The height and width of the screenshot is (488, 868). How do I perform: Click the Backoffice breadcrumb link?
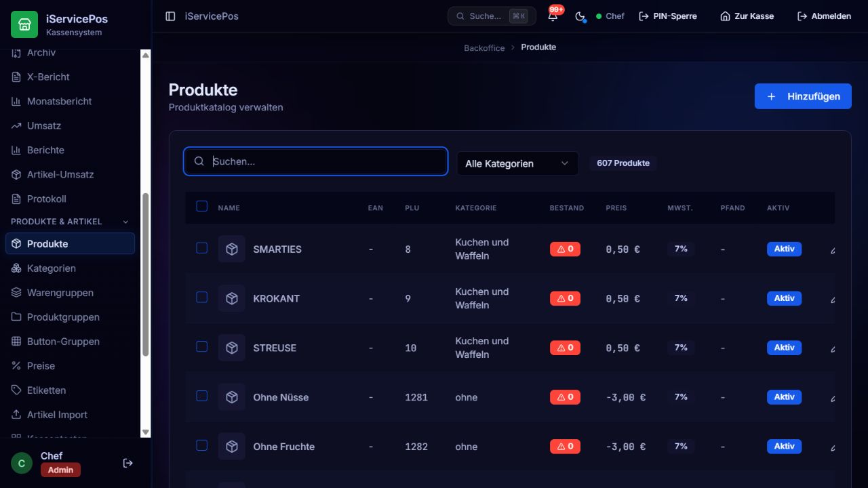click(484, 47)
